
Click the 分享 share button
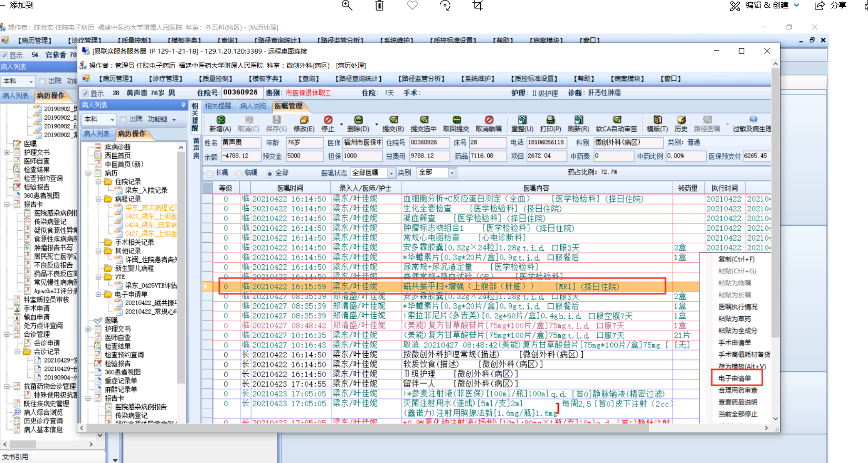click(x=831, y=5)
